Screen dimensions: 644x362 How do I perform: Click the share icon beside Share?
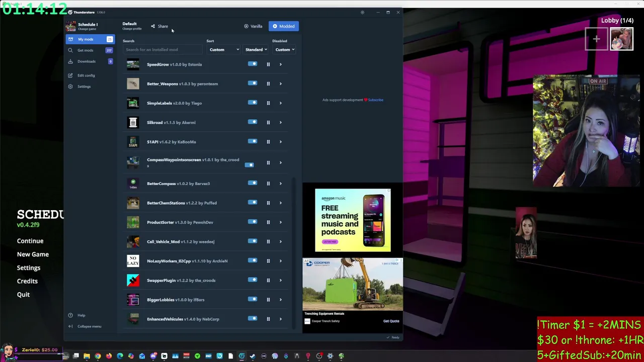153,26
